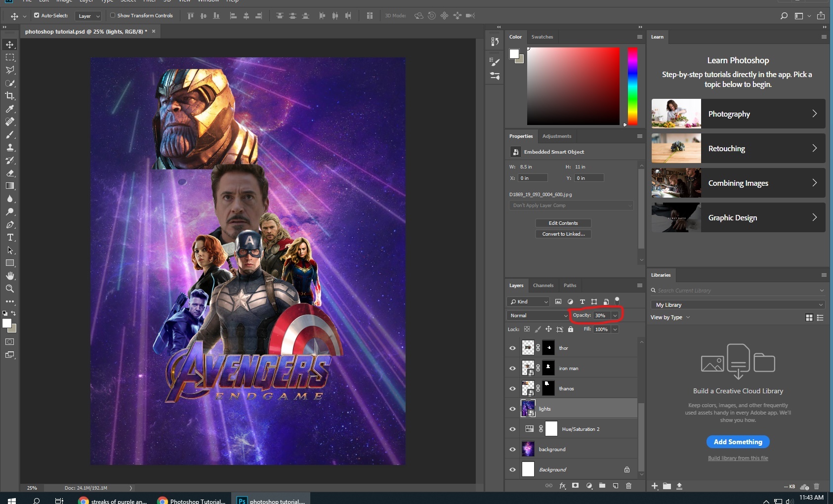Select the Horizontal Type tool

[x=10, y=237]
